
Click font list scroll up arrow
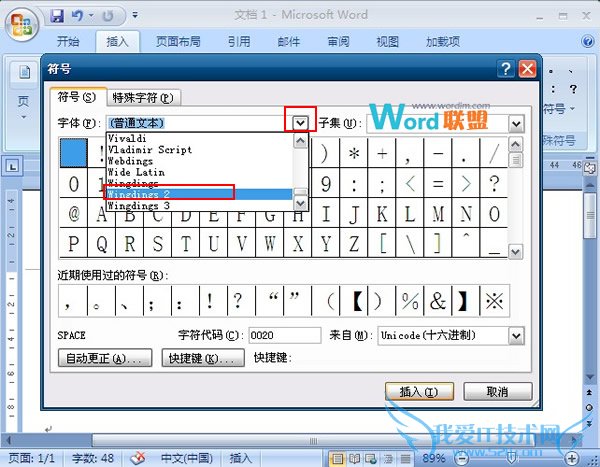click(x=300, y=141)
